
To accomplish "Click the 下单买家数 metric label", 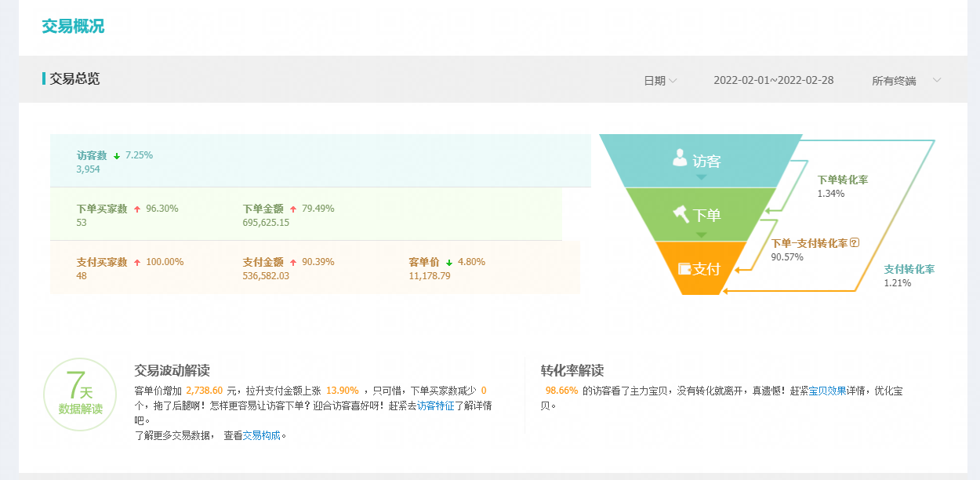I will [x=101, y=209].
